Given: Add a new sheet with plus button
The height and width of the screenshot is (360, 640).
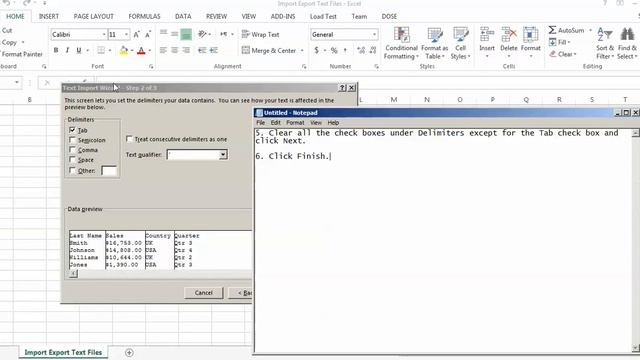Looking at the screenshot, I should tap(129, 352).
